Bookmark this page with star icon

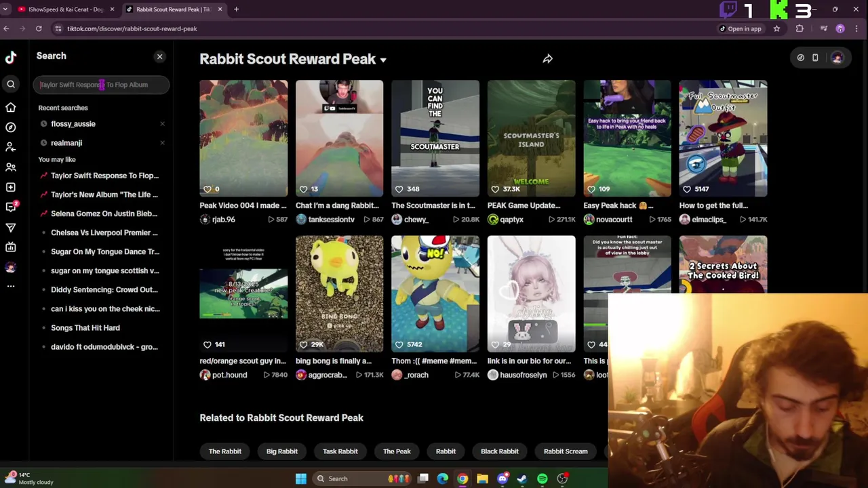776,28
